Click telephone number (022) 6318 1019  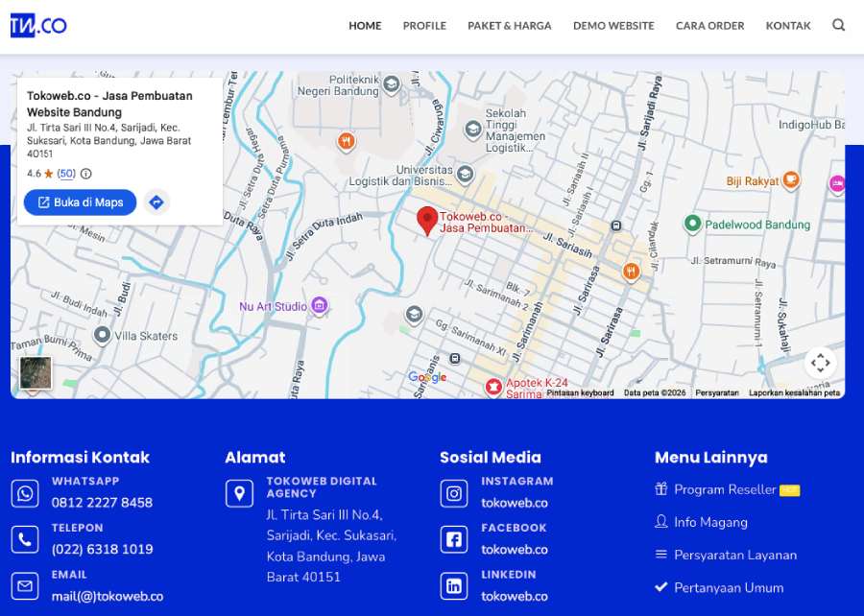[x=103, y=550]
